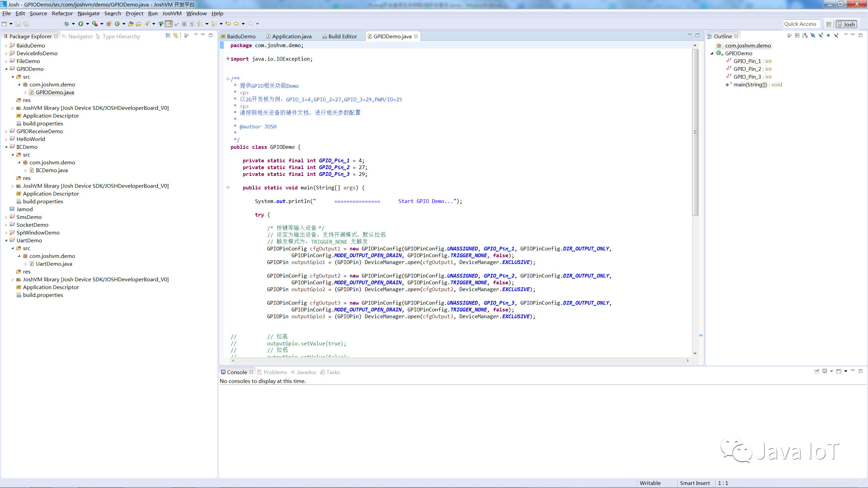868x488 pixels.
Task: Collapse All in Outline view
Action: coord(797,35)
